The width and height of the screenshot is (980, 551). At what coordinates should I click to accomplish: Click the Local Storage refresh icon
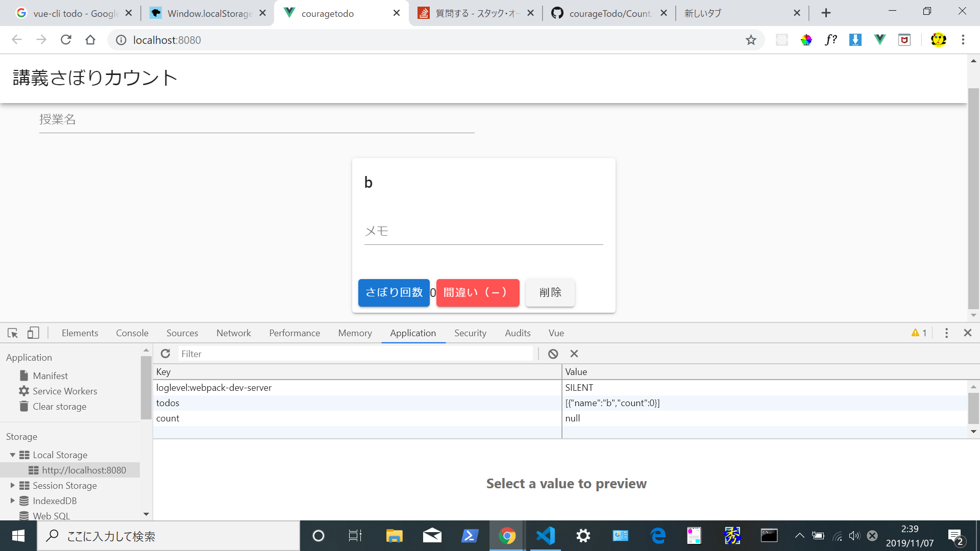point(164,353)
